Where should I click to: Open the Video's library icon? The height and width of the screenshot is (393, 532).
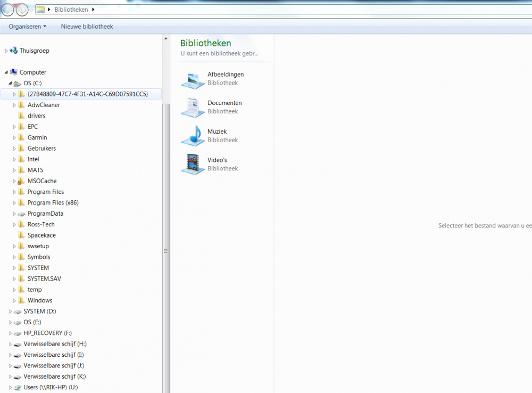(x=192, y=164)
